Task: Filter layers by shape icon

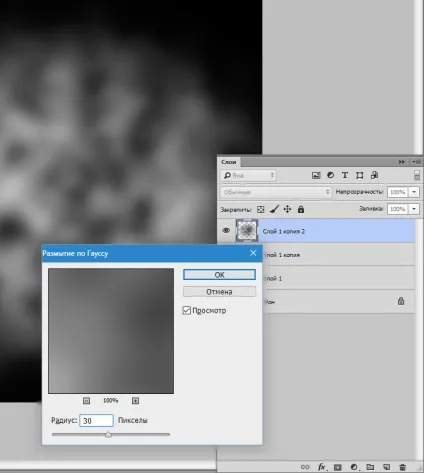Action: 359,175
